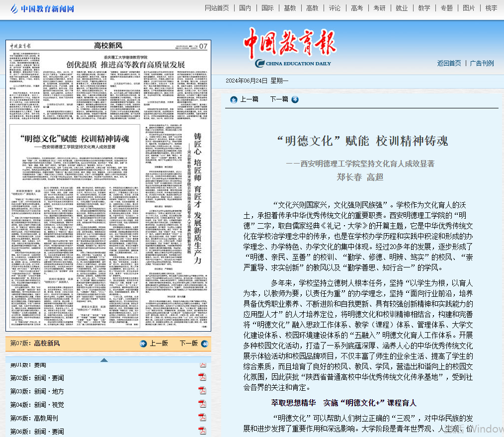This screenshot has width=504, height=437.
Task: Open the 第04版：新闻·视觉 page link
Action: 37,405
